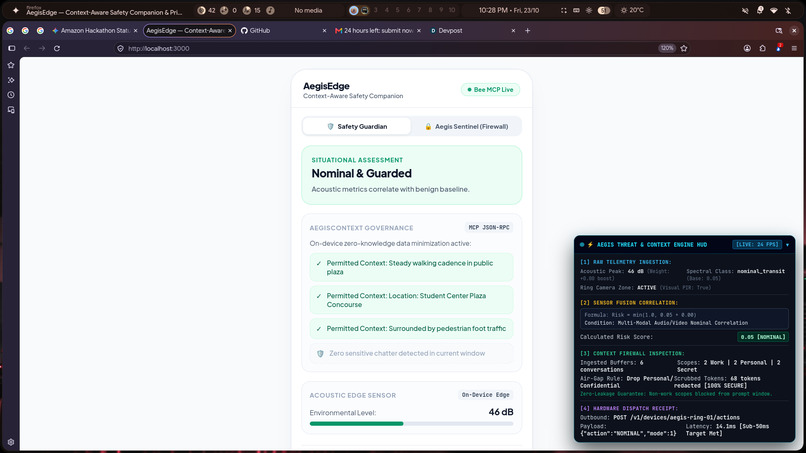Click the Bee MCP Live status badge
The image size is (806, 453).
[490, 89]
